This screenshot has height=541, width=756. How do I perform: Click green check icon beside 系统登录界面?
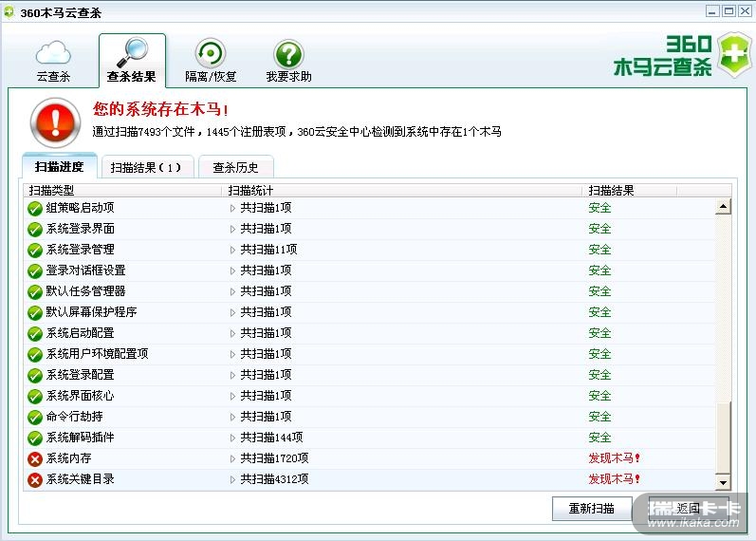click(x=35, y=230)
